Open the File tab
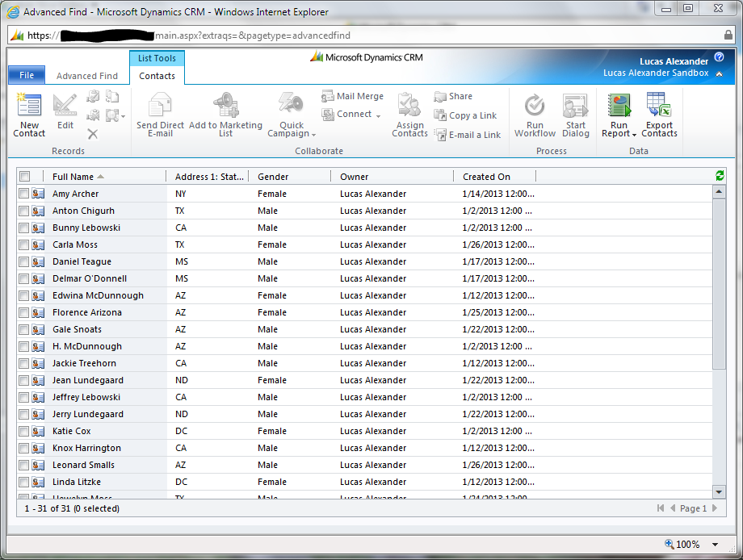This screenshot has width=743, height=560. (27, 75)
